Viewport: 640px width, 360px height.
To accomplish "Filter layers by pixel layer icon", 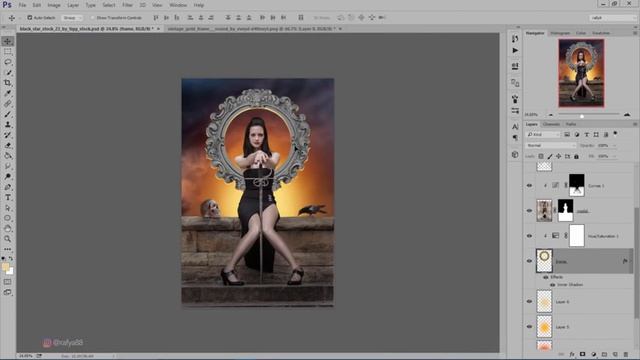I will tap(567, 134).
